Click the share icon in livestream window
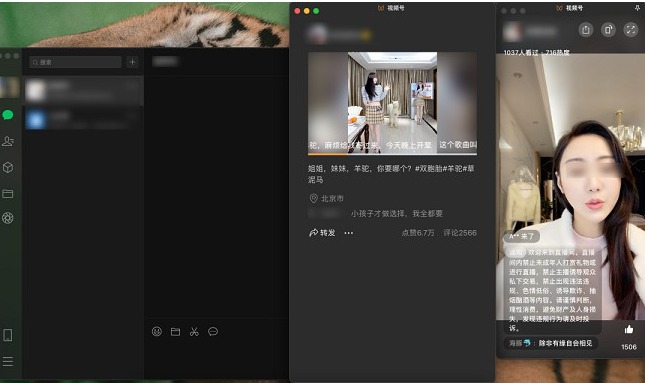The height and width of the screenshot is (389, 645). click(x=586, y=30)
